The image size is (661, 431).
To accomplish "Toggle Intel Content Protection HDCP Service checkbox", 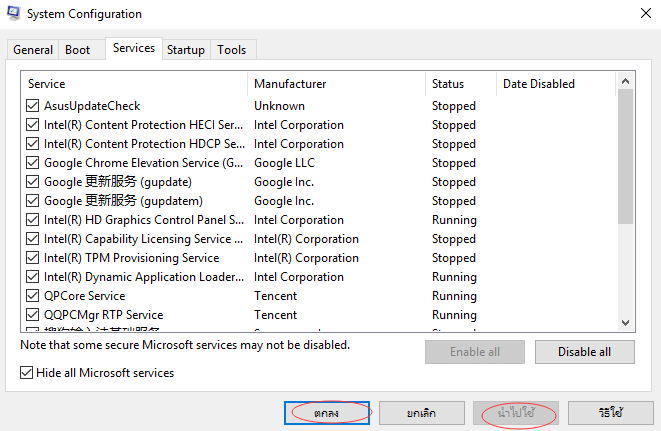I will coord(32,143).
